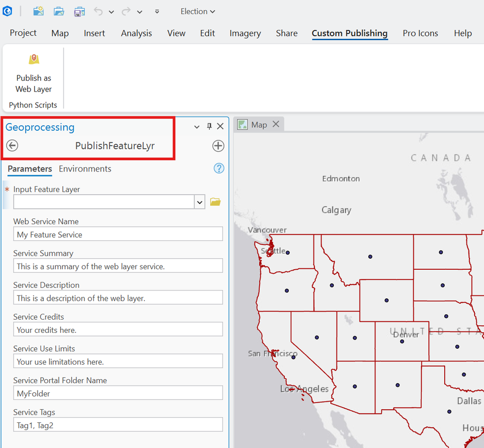Expand the Input Feature Layer dropdown
The image size is (484, 448).
(x=200, y=202)
